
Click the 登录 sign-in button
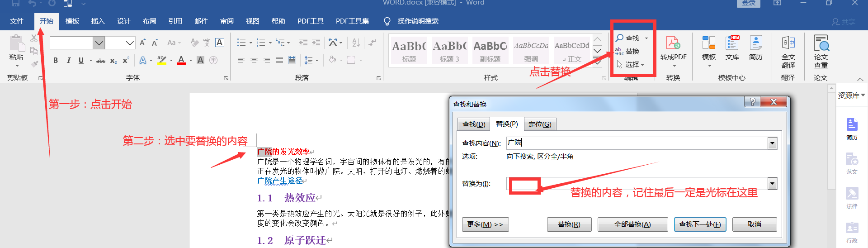click(749, 3)
